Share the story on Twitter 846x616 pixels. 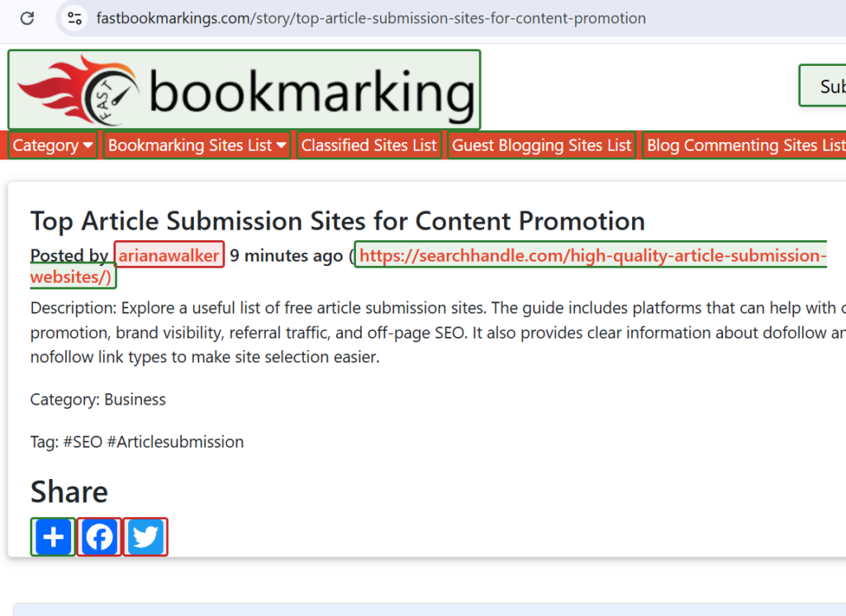145,537
